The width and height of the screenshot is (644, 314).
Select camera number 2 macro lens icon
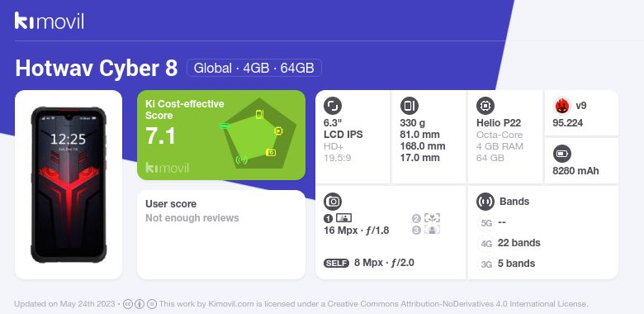[432, 218]
